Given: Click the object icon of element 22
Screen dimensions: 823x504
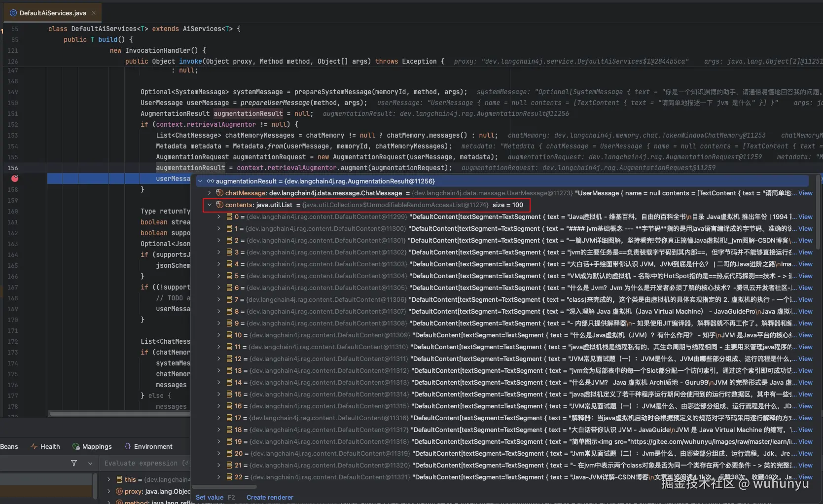Looking at the screenshot, I should coord(229,477).
